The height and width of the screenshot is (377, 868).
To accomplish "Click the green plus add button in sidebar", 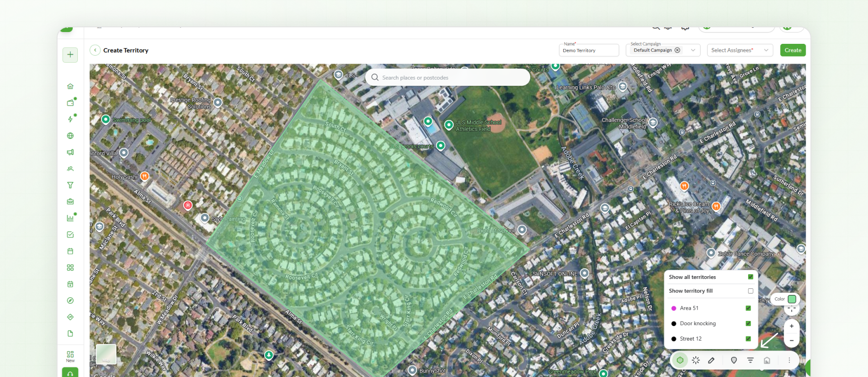I will click(x=70, y=55).
